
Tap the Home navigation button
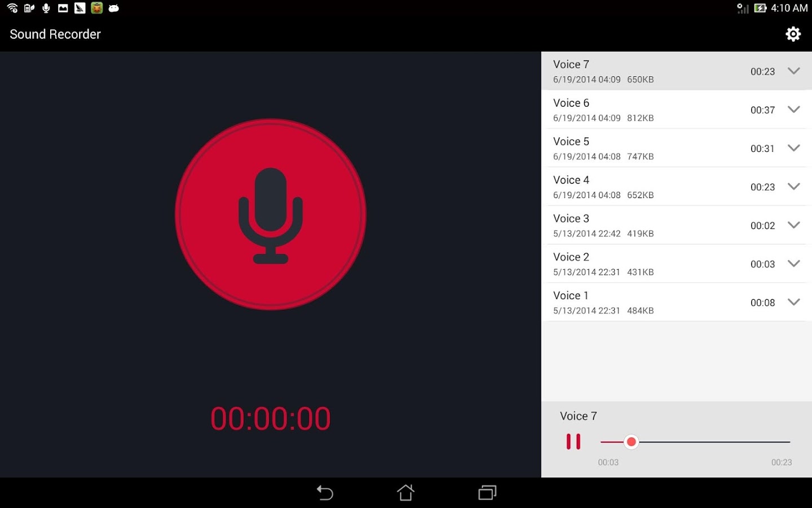tap(405, 493)
